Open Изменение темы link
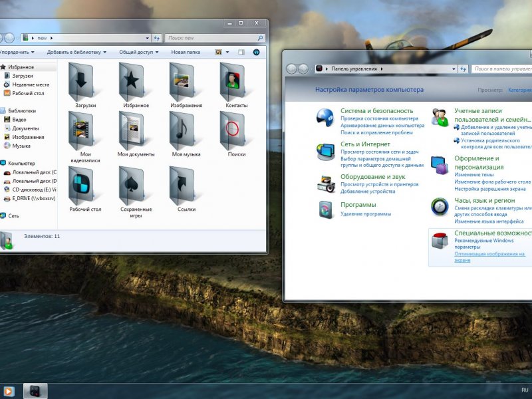This screenshot has height=399, width=532. click(x=474, y=175)
